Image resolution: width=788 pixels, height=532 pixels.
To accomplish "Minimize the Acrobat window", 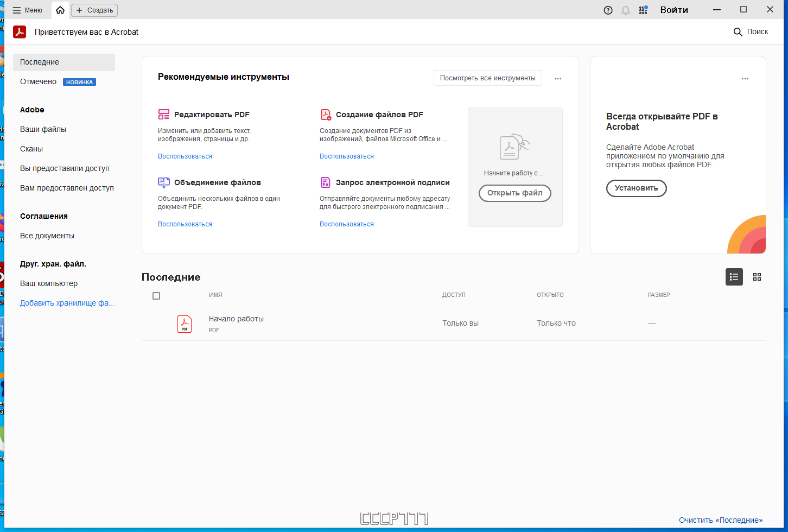I will (717, 10).
